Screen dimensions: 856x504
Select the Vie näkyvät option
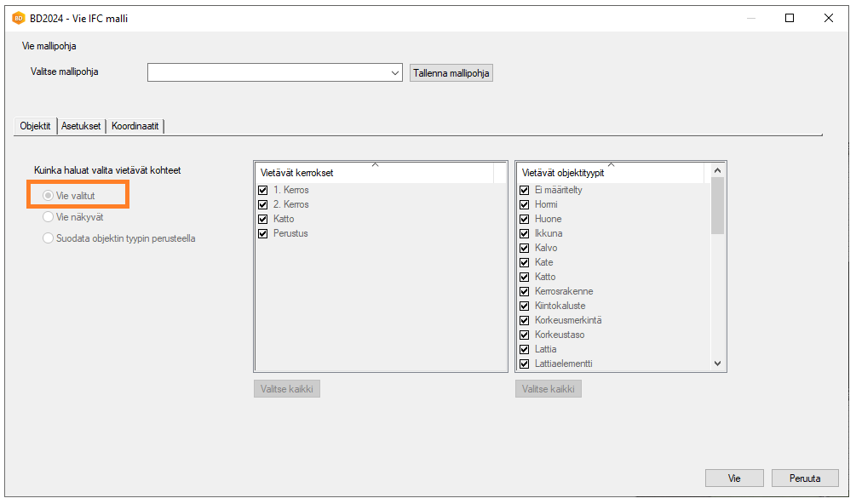click(x=49, y=217)
